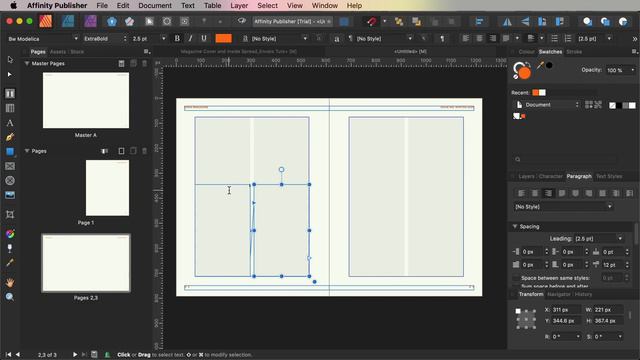Select the Table tool
The width and height of the screenshot is (640, 360).
(10, 108)
